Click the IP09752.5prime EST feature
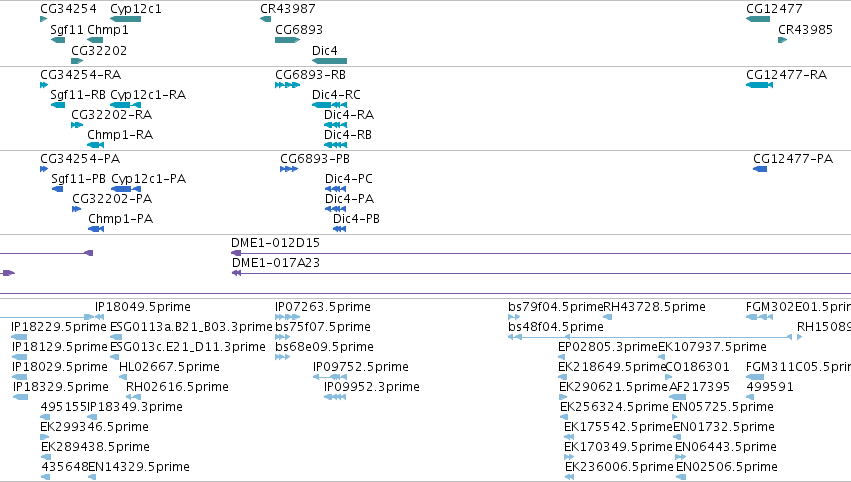Image resolution: width=851 pixels, height=482 pixels. [x=330, y=377]
